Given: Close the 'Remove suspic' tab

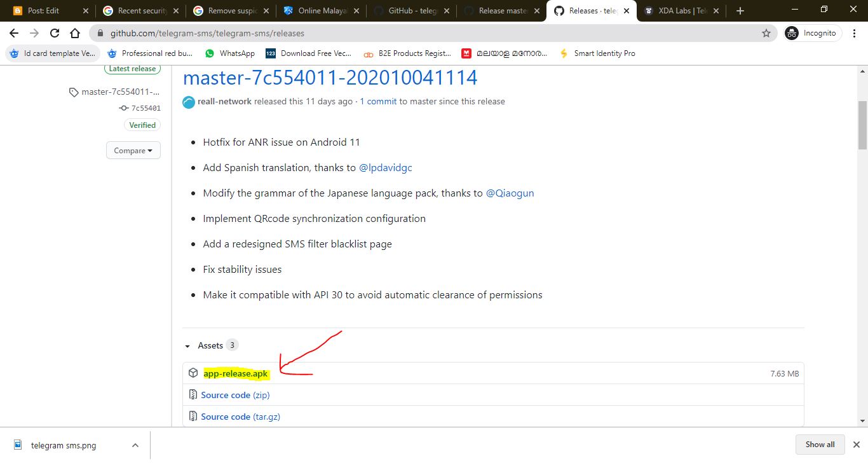Looking at the screenshot, I should [x=266, y=11].
